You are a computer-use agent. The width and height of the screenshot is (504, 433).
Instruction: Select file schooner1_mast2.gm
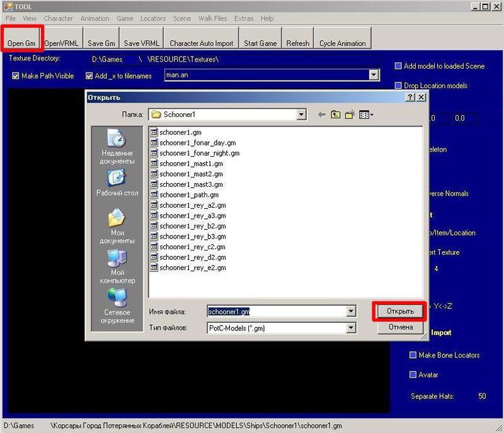186,174
